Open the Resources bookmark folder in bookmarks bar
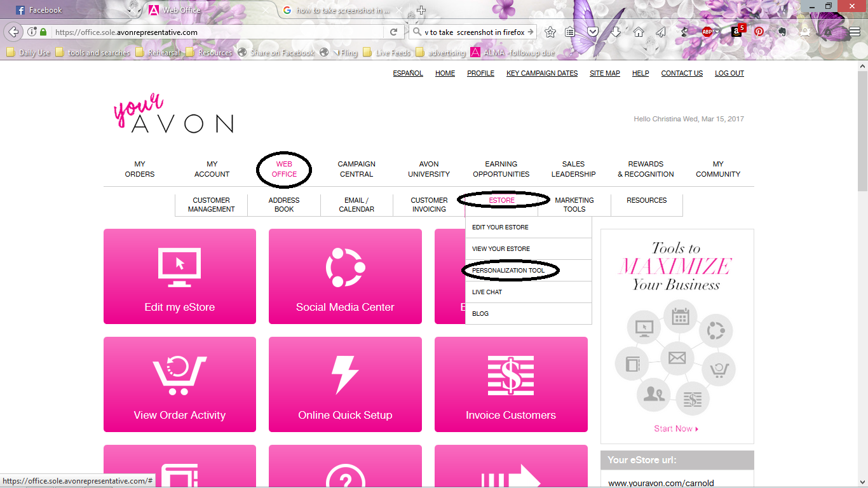868x488 pixels. point(209,53)
